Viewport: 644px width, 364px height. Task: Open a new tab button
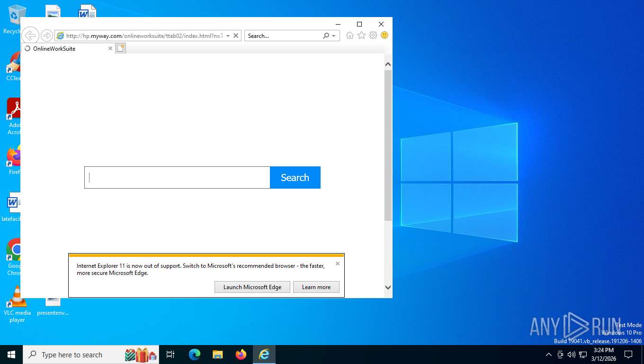click(x=121, y=48)
